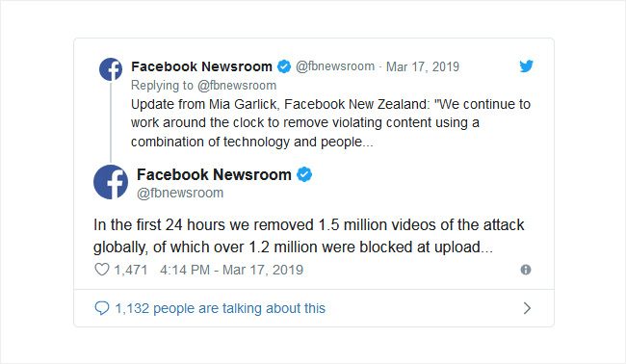The width and height of the screenshot is (626, 364).
Task: Click the heart like icon
Action: click(x=102, y=270)
